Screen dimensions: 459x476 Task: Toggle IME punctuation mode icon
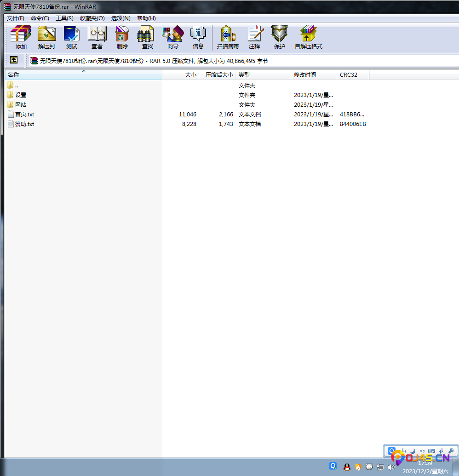click(422, 451)
